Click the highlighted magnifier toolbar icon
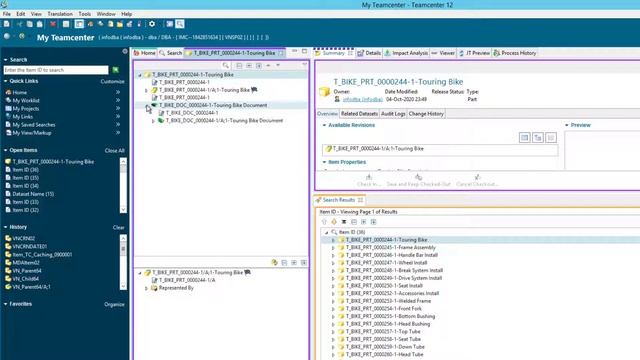The image size is (640, 360). pos(180,24)
